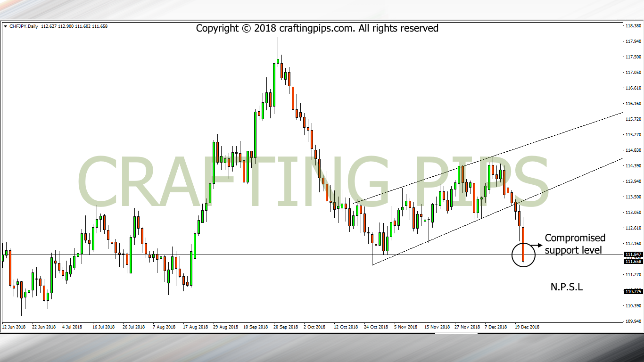Click the 7 Dec 2018 date label
Screen dimensions: 644x362
[x=496, y=327]
